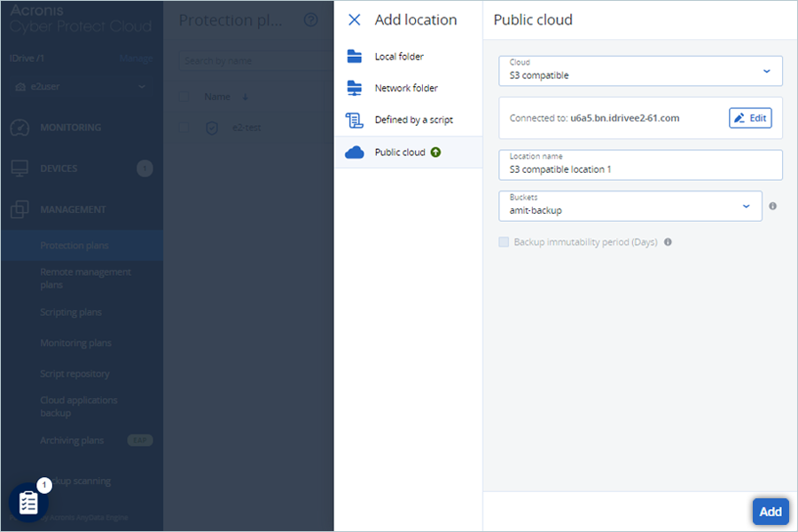This screenshot has width=798, height=532.
Task: Click the Devices monitor icon
Action: click(x=20, y=168)
